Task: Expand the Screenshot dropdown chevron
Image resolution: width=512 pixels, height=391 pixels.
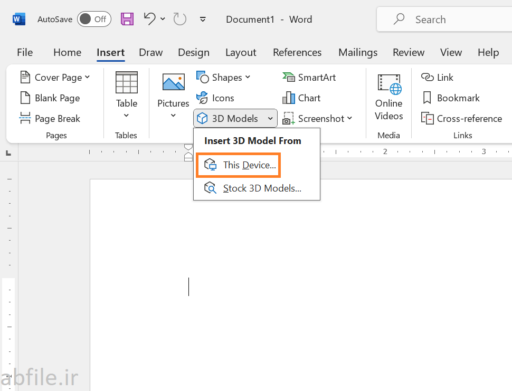Action: point(349,118)
